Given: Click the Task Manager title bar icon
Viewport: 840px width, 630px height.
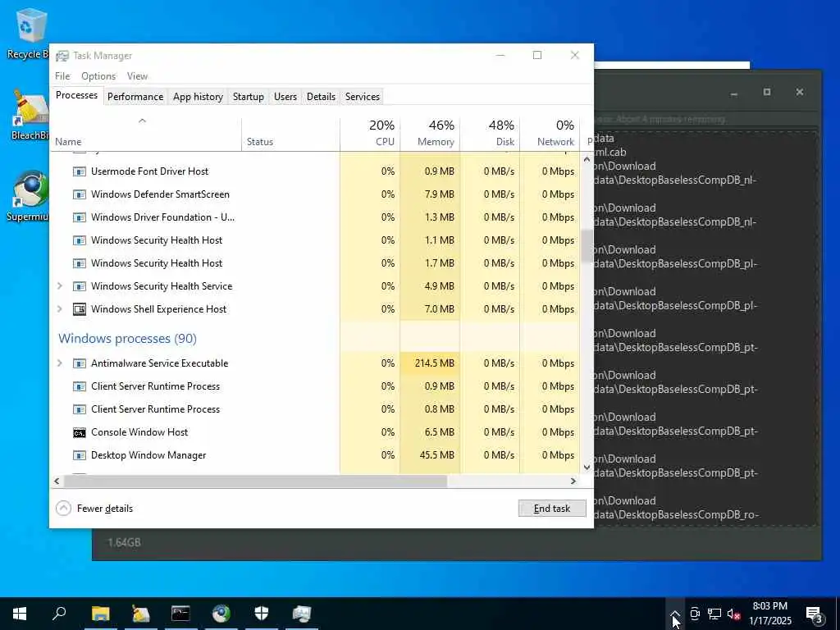Looking at the screenshot, I should click(62, 56).
